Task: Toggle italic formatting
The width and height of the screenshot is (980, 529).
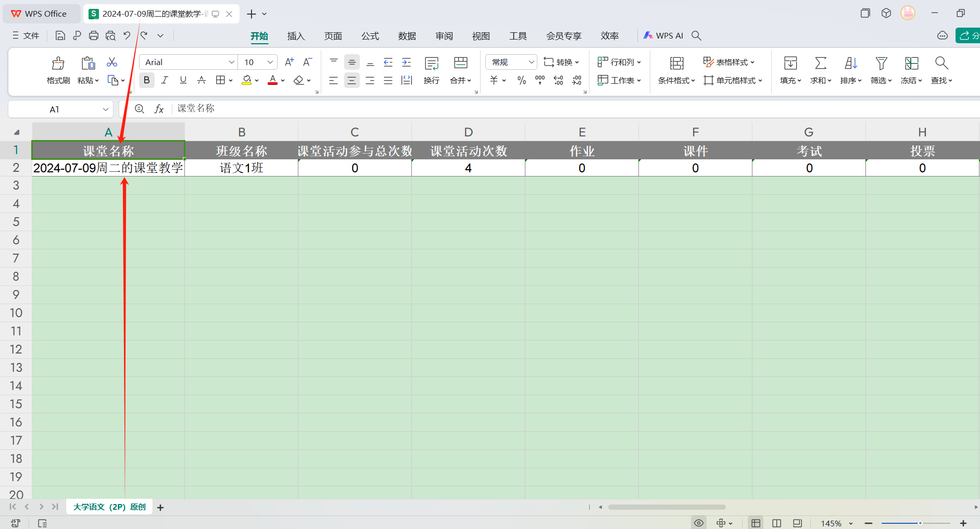Action: point(165,80)
